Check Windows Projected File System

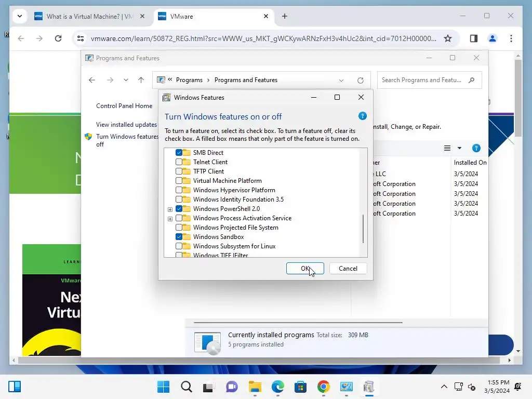point(179,228)
